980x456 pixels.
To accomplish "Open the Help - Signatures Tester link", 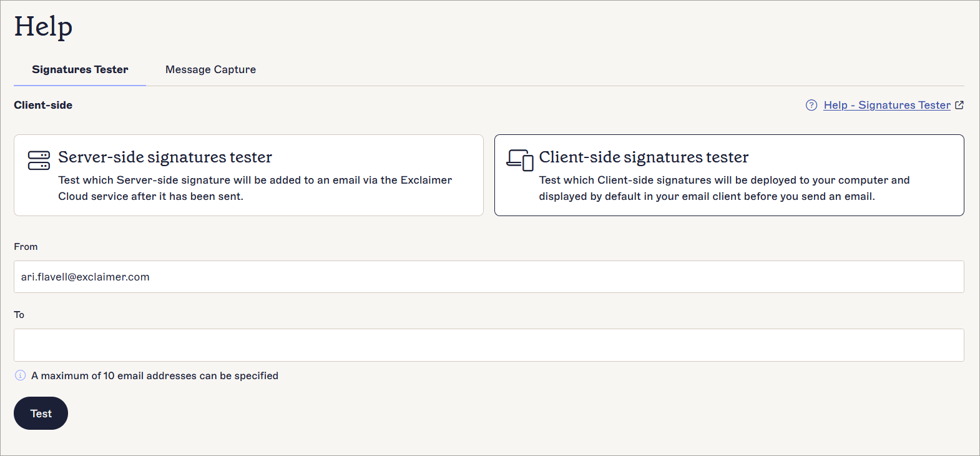I will (887, 105).
